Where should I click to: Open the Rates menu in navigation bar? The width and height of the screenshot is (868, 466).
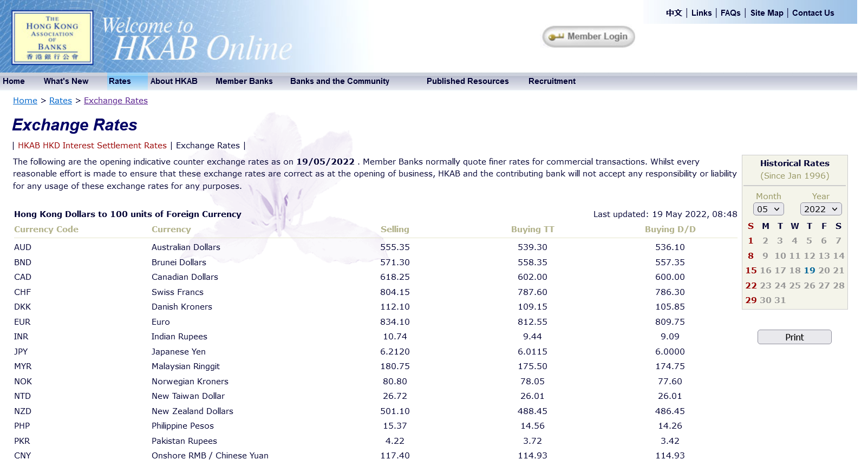pos(120,81)
